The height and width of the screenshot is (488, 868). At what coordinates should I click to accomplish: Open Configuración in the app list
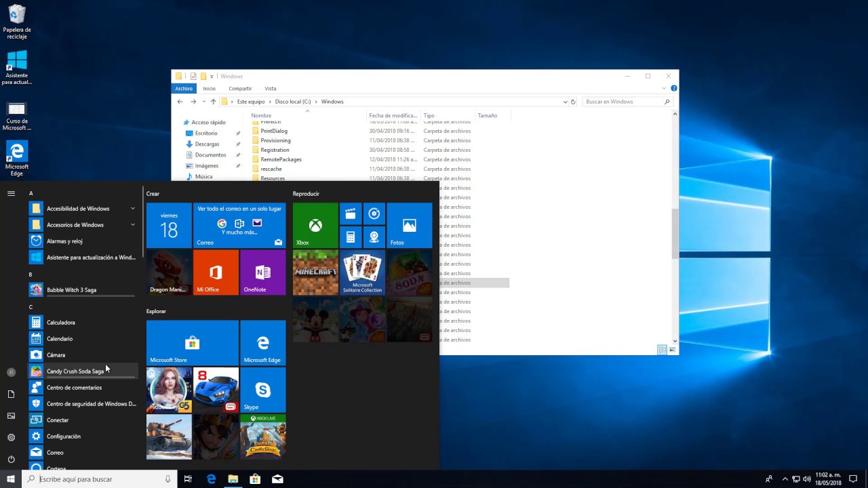83,436
